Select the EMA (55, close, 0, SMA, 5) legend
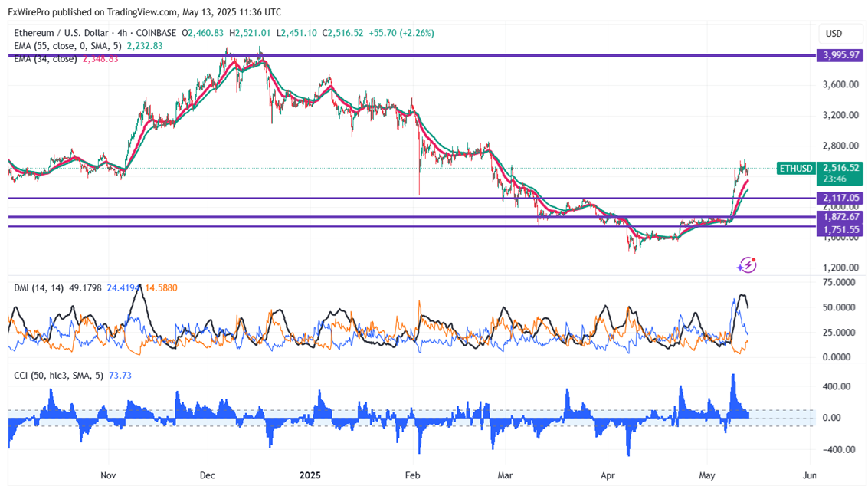Viewport: 868px width, 486px height. (x=68, y=46)
